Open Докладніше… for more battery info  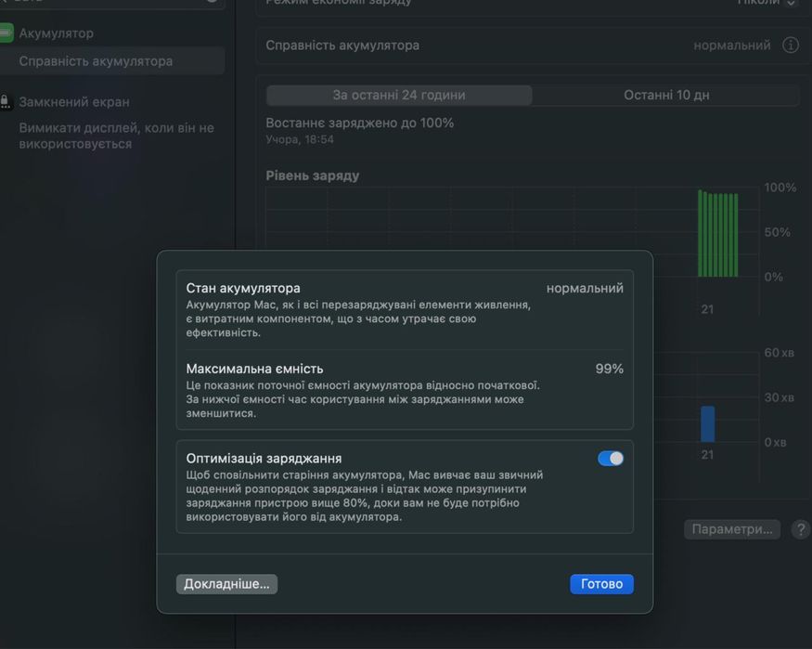[x=226, y=584]
